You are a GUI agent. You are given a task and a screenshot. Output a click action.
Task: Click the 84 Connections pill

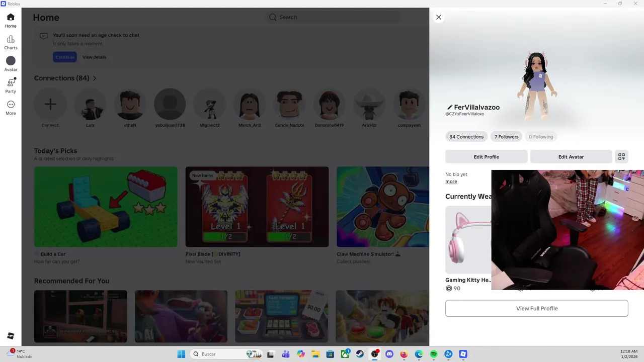(x=466, y=137)
